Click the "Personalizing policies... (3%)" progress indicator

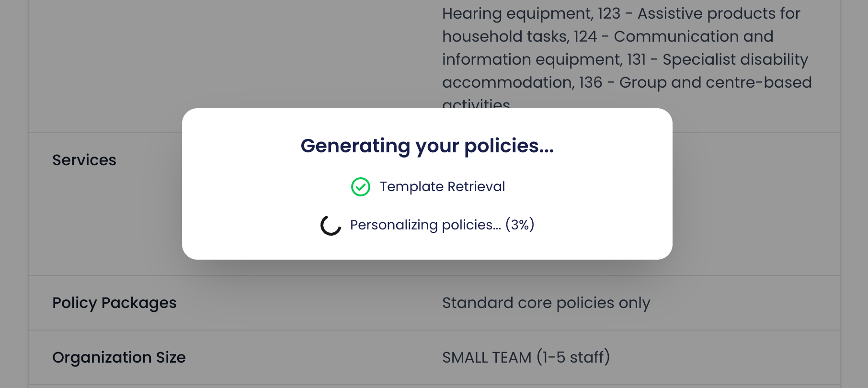click(x=443, y=224)
